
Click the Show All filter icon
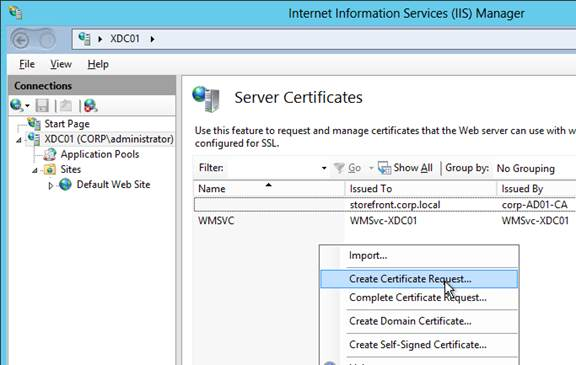click(x=384, y=168)
